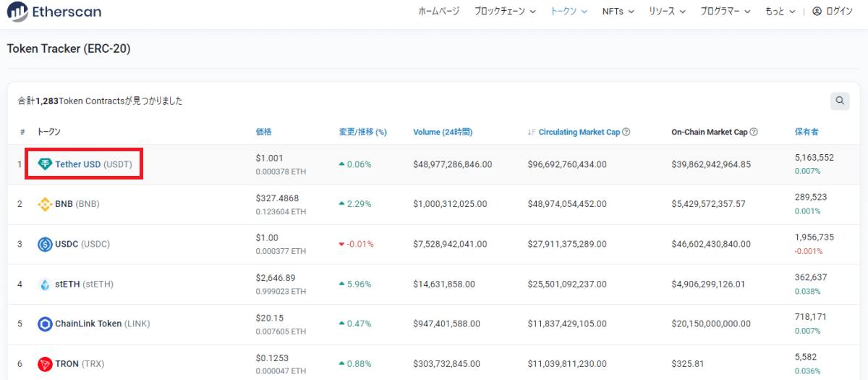
Task: Open the BNB (BNB) token link
Action: tap(77, 204)
